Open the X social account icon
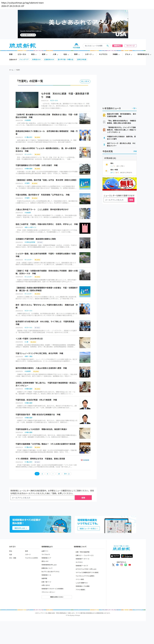The height and width of the screenshot is (644, 154). (x=113, y=565)
